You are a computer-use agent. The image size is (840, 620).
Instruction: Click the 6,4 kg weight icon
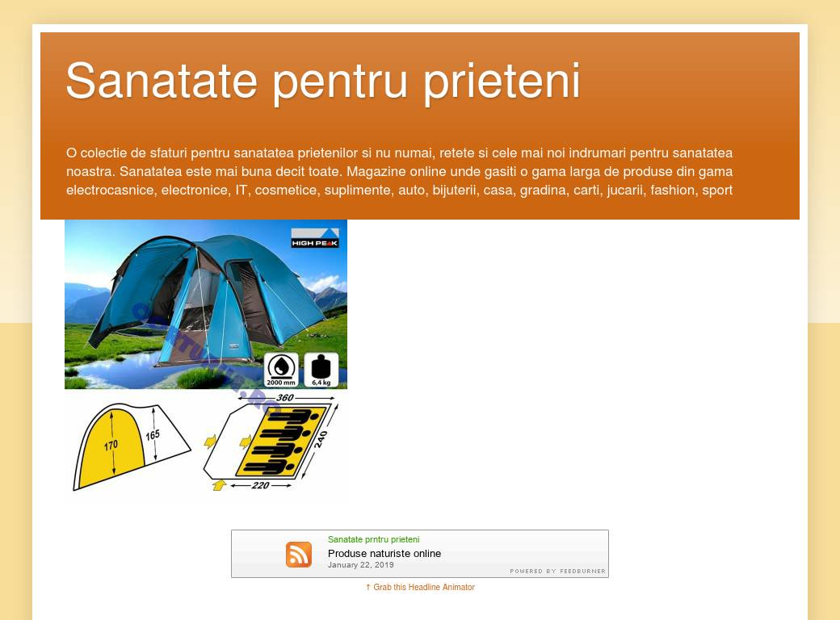click(x=321, y=370)
